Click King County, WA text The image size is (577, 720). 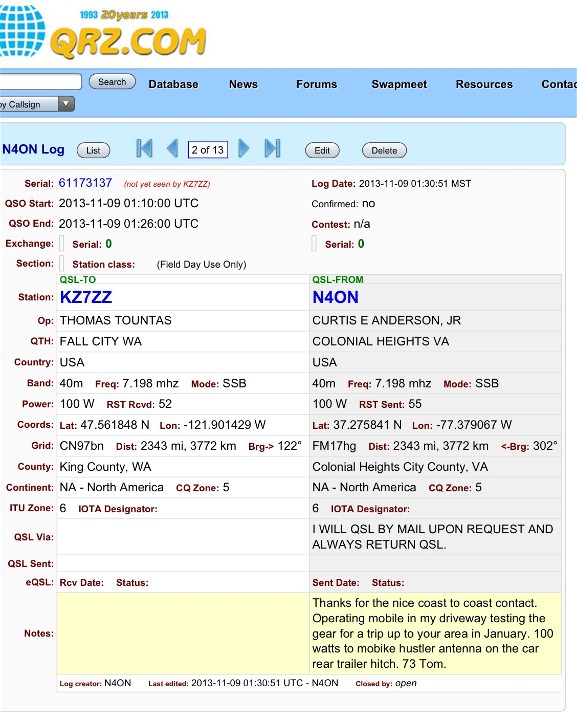click(105, 467)
